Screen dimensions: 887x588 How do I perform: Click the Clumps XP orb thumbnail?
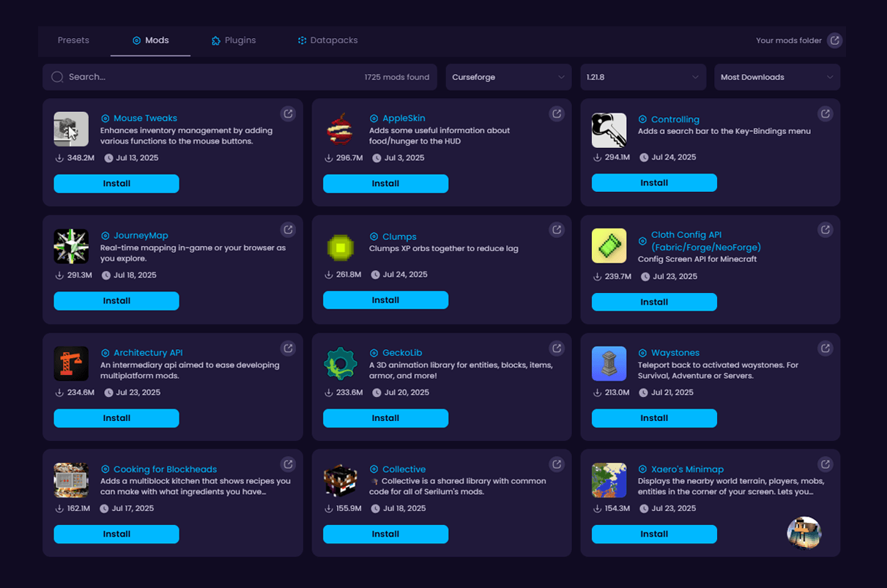click(341, 247)
